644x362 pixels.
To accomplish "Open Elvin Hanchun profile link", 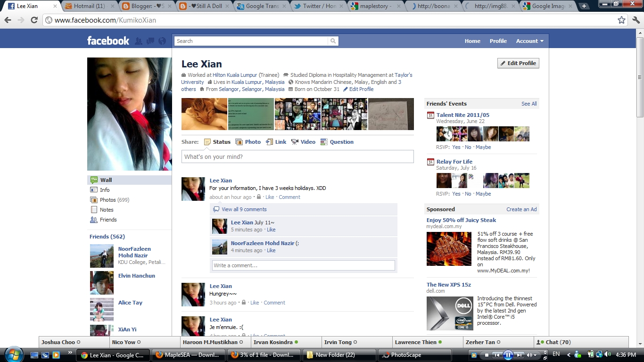I will coord(137,276).
